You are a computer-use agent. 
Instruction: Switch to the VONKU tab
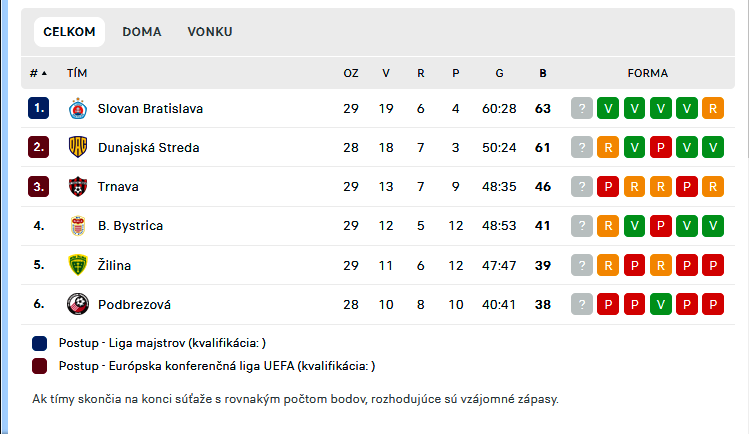(210, 32)
